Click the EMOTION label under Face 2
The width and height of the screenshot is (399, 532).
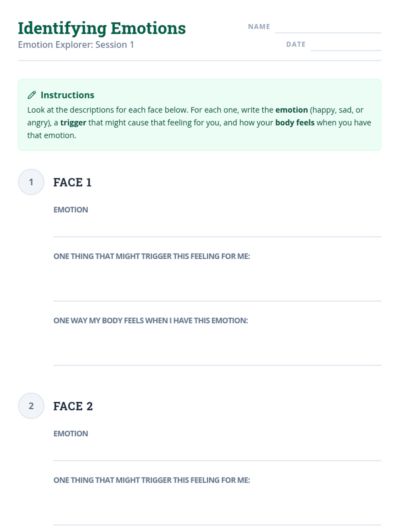(71, 434)
